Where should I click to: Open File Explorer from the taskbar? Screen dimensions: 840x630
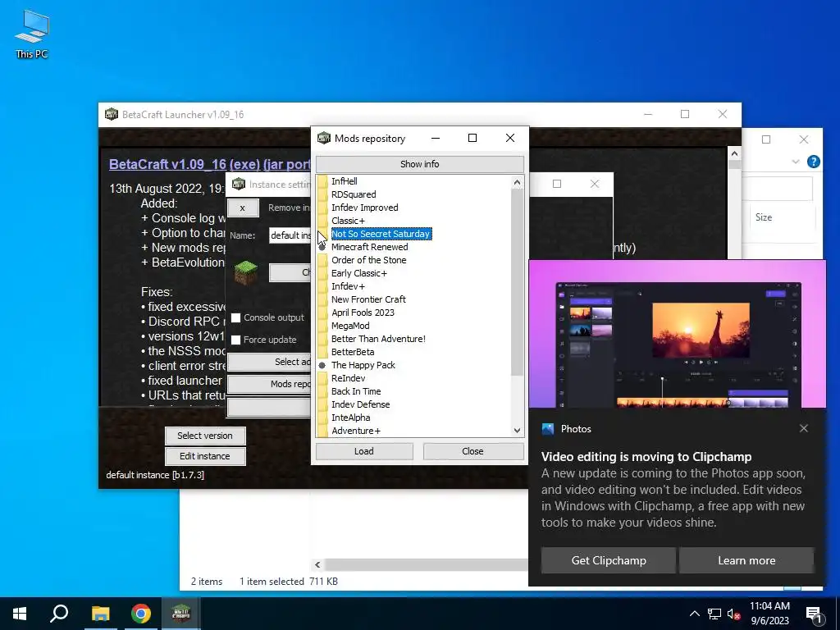[100, 614]
